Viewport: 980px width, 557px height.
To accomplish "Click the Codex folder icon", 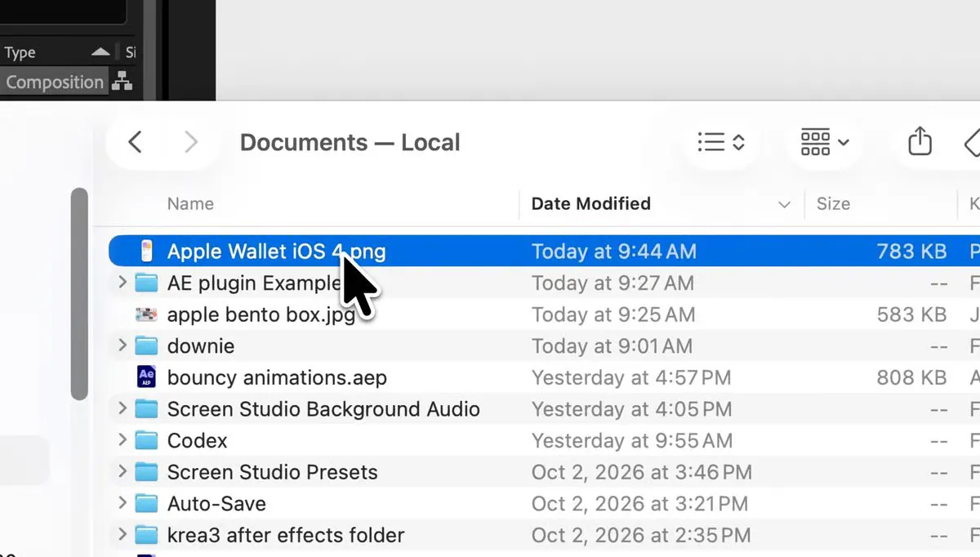I will 146,440.
